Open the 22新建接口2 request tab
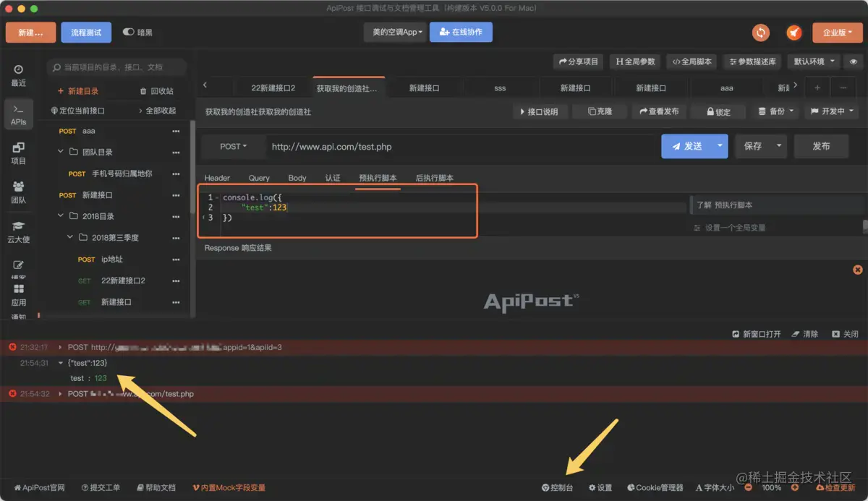The height and width of the screenshot is (501, 868). pyautogui.click(x=273, y=87)
